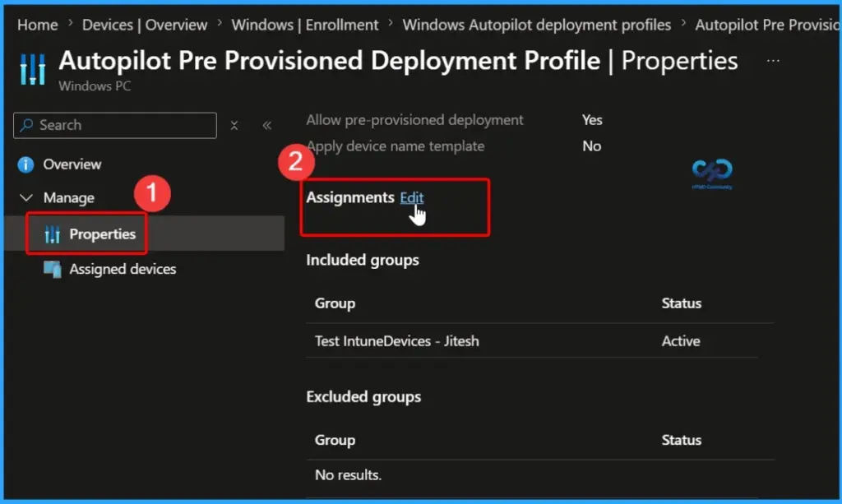Click Allow pre-provisioned deployment label

click(414, 120)
